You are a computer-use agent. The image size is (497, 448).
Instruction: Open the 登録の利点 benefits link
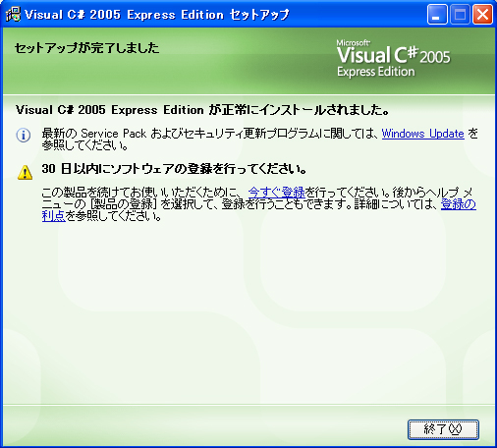[459, 204]
